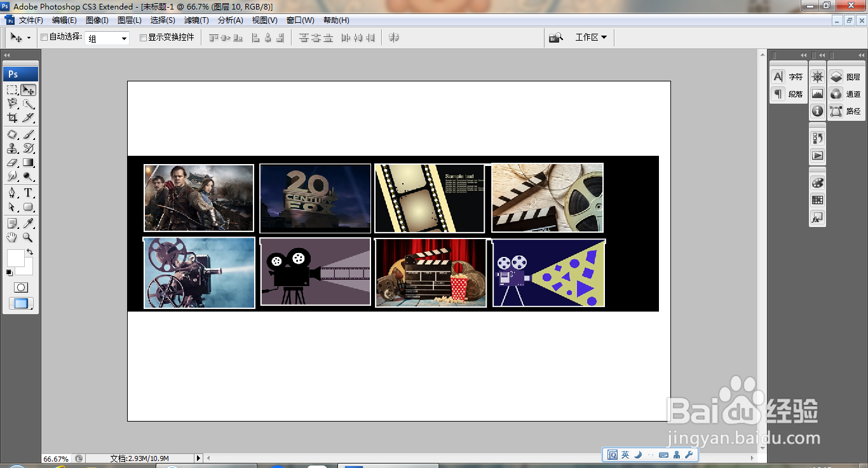868x468 pixels.
Task: Select the Eyedropper tool
Action: [x=28, y=223]
